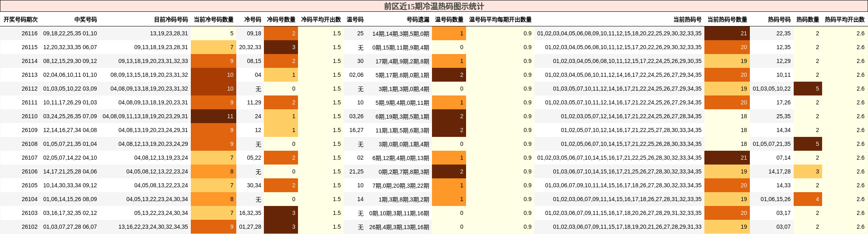Click the 当前冷码号数量 column header
Image resolution: width=868 pixels, height=234 pixels.
tap(214, 19)
